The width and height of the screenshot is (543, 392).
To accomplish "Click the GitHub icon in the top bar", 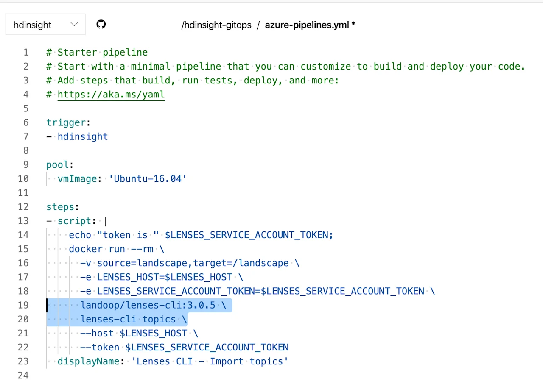I will (101, 24).
